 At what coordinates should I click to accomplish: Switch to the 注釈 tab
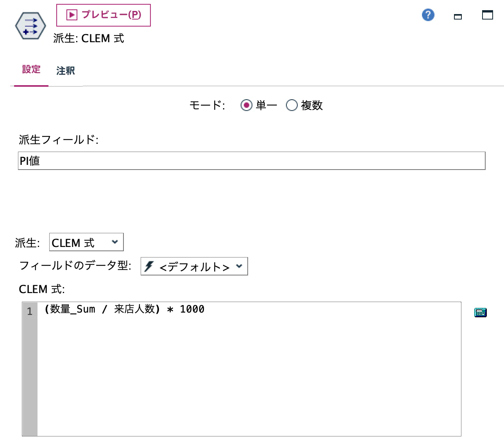[66, 71]
